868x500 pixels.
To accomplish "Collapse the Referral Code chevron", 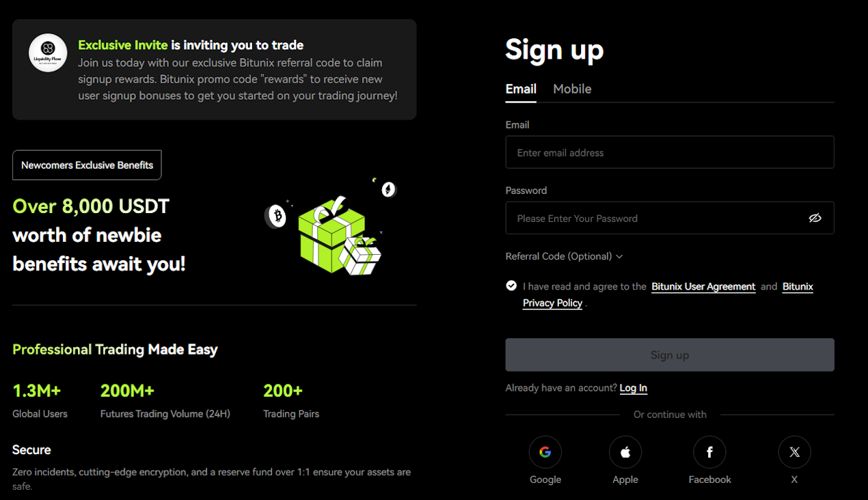I will [619, 256].
